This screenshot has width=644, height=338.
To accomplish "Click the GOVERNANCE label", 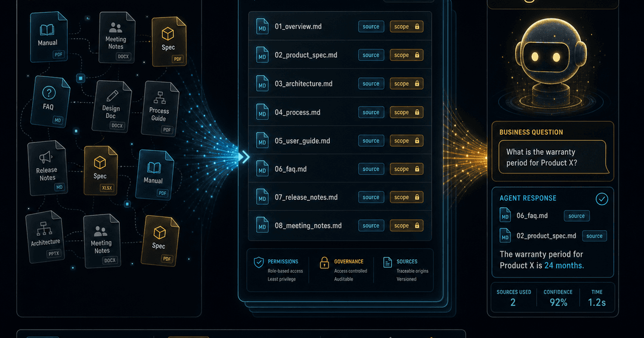I will click(x=349, y=262).
